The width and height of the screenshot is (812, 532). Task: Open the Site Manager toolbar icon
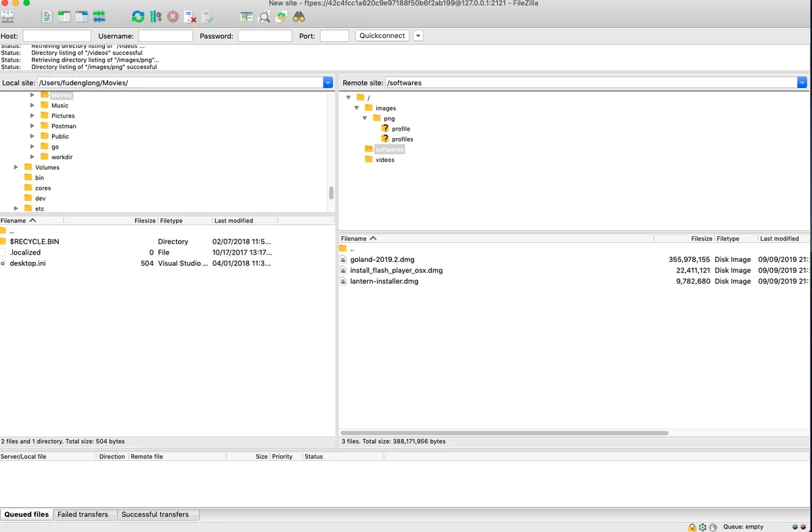coord(7,16)
